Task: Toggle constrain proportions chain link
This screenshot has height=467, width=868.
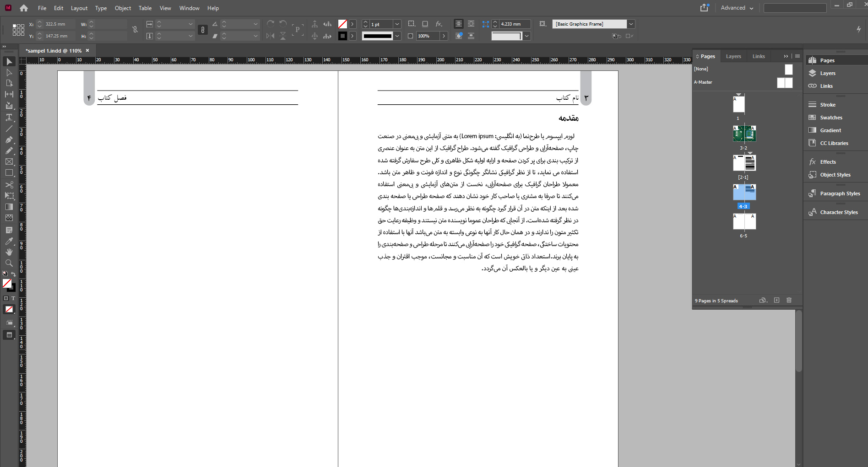Action: click(135, 30)
